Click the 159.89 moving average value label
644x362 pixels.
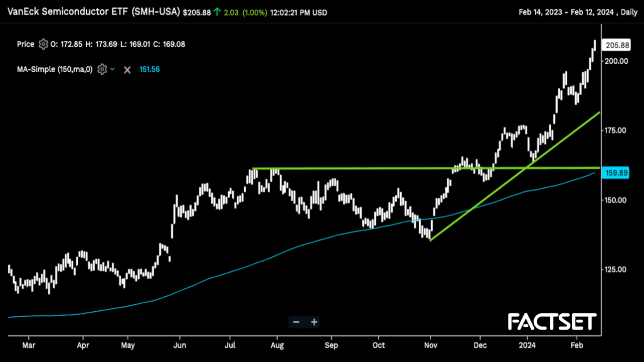click(x=616, y=173)
